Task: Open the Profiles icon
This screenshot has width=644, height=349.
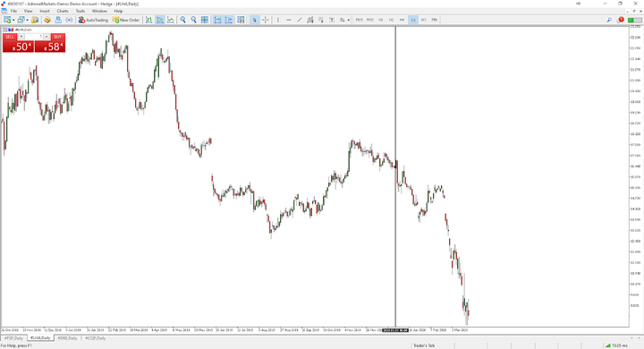Action: (x=21, y=20)
